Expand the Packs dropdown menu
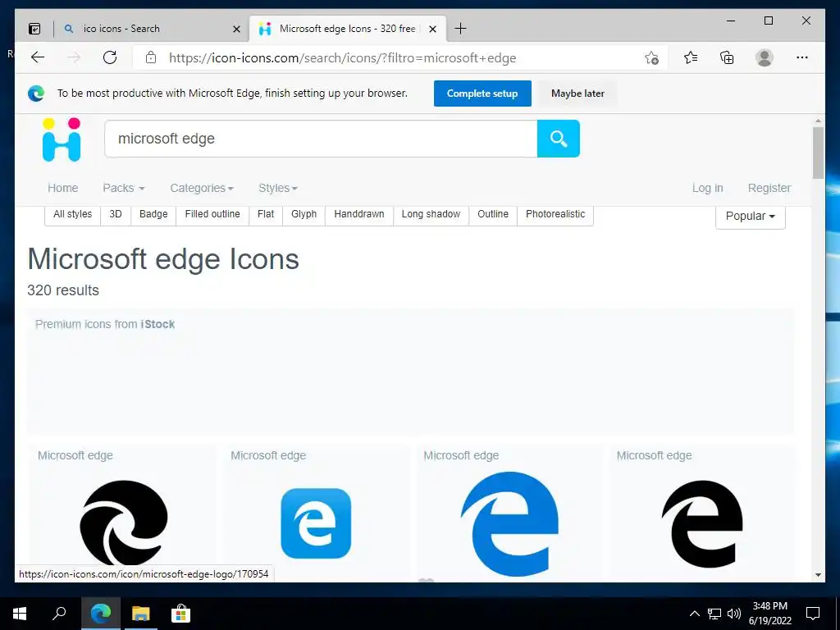Image resolution: width=840 pixels, height=630 pixels. [x=124, y=188]
